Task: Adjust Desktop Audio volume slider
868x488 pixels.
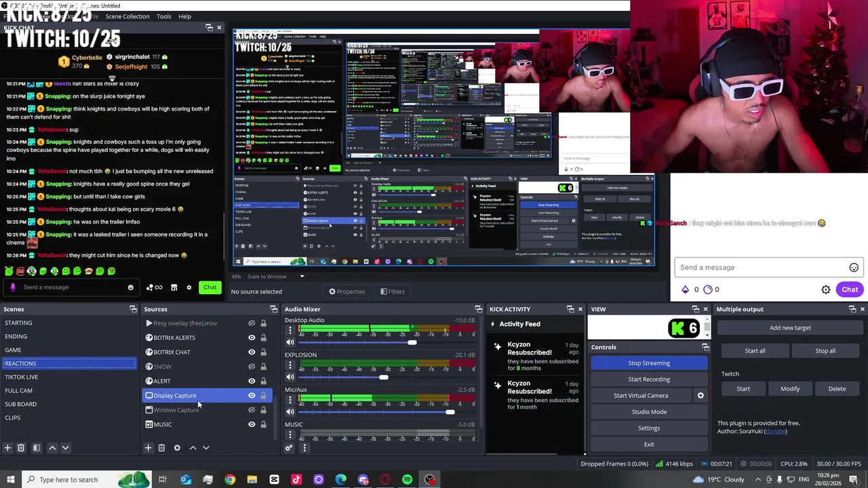Action: tap(412, 342)
